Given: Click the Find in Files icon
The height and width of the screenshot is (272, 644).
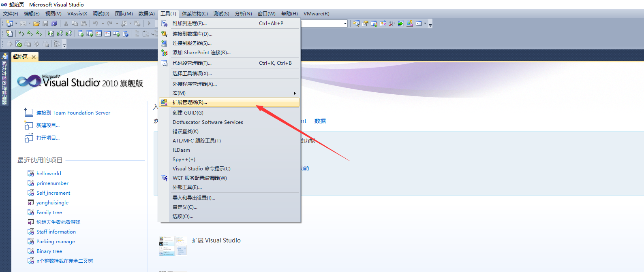Looking at the screenshot, I should pos(356,23).
